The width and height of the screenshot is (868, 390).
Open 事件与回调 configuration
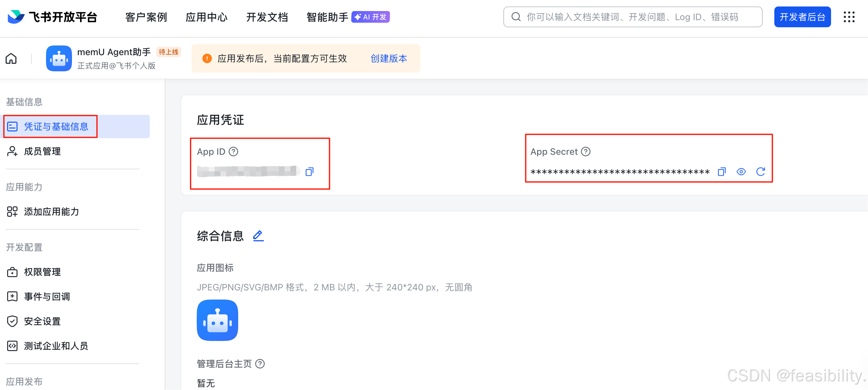click(x=47, y=297)
